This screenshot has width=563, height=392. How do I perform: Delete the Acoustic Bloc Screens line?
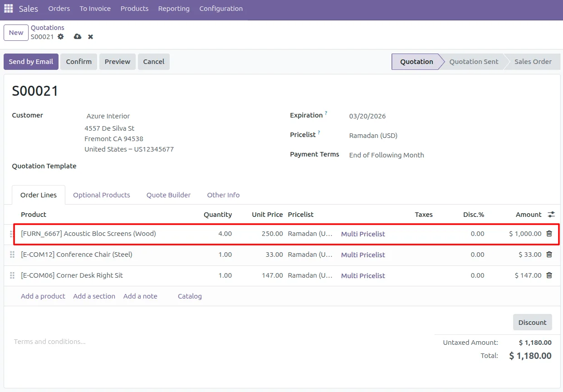(x=549, y=234)
